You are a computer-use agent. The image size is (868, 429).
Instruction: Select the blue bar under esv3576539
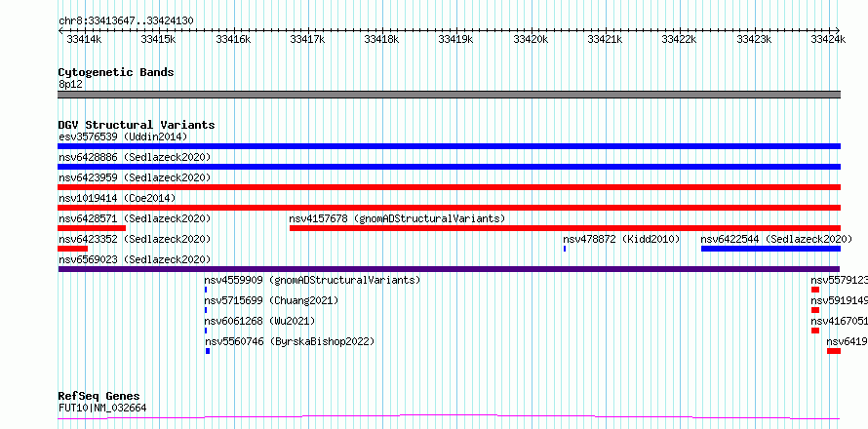click(x=449, y=146)
